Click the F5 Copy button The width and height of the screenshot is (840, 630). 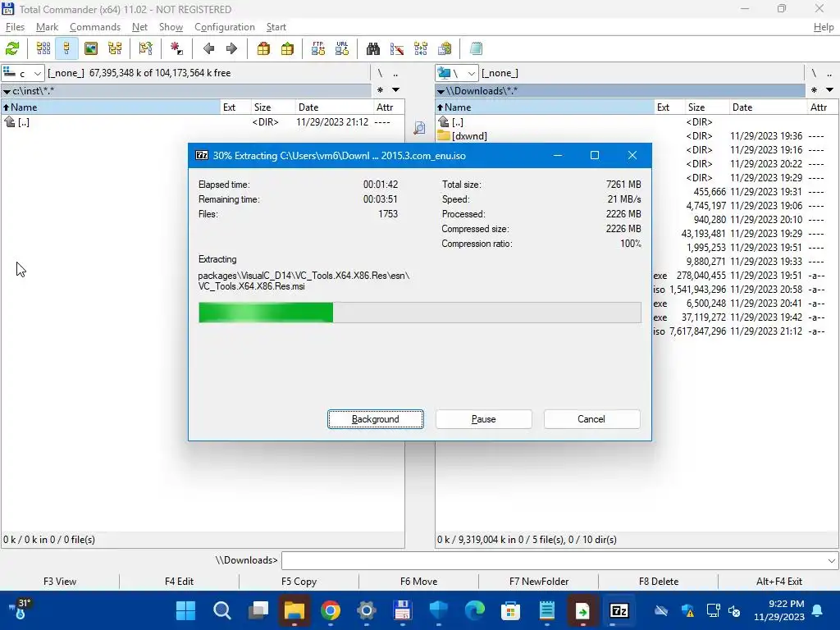pyautogui.click(x=299, y=582)
